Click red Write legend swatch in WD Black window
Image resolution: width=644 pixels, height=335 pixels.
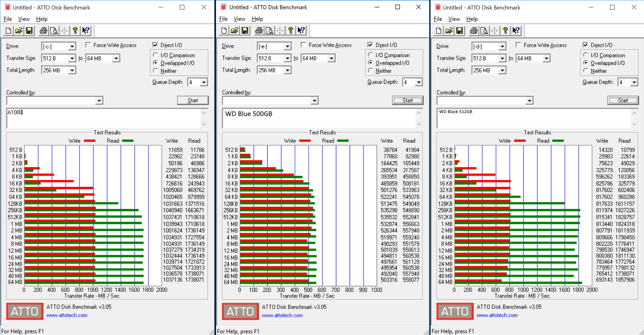click(x=520, y=141)
